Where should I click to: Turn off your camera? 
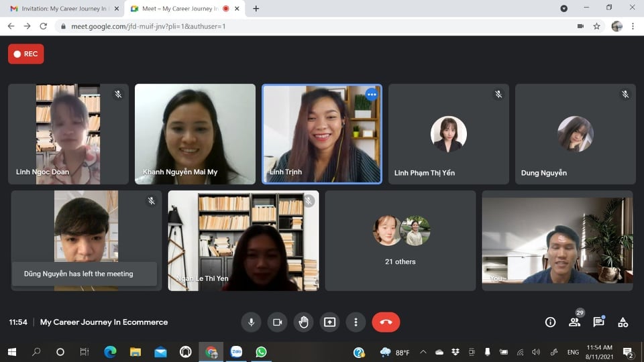pyautogui.click(x=277, y=322)
